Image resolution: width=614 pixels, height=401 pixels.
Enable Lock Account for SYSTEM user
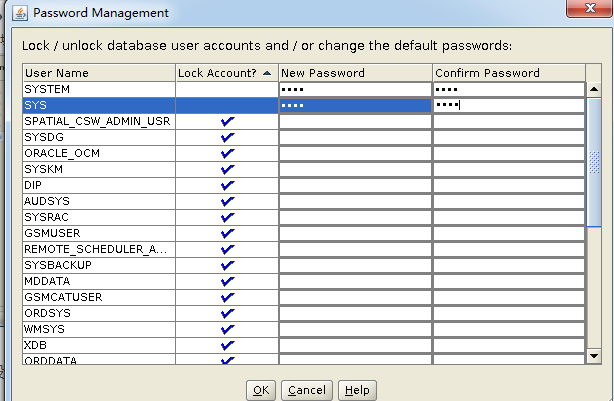coord(227,89)
